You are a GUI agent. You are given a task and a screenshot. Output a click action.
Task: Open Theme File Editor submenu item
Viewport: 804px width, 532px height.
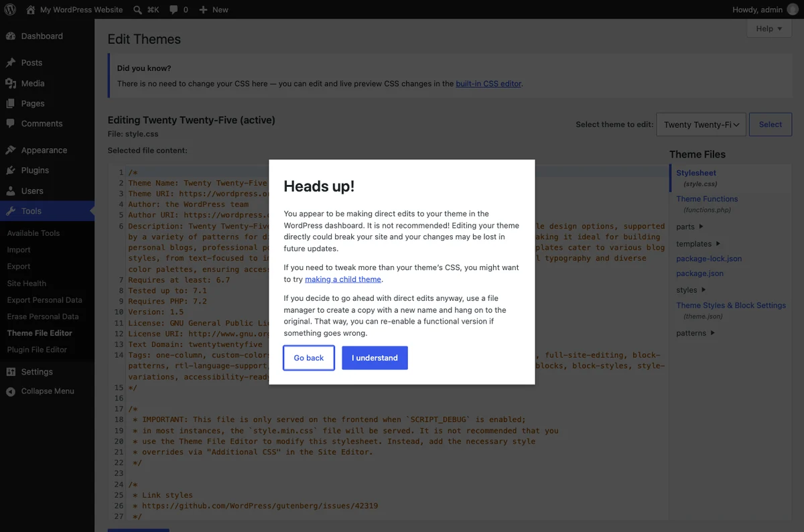tap(40, 333)
